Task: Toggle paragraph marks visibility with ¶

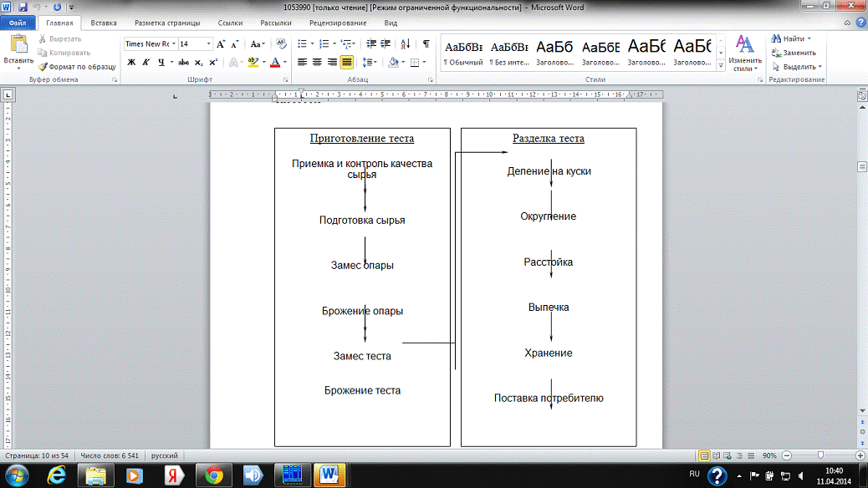Action: (x=426, y=43)
